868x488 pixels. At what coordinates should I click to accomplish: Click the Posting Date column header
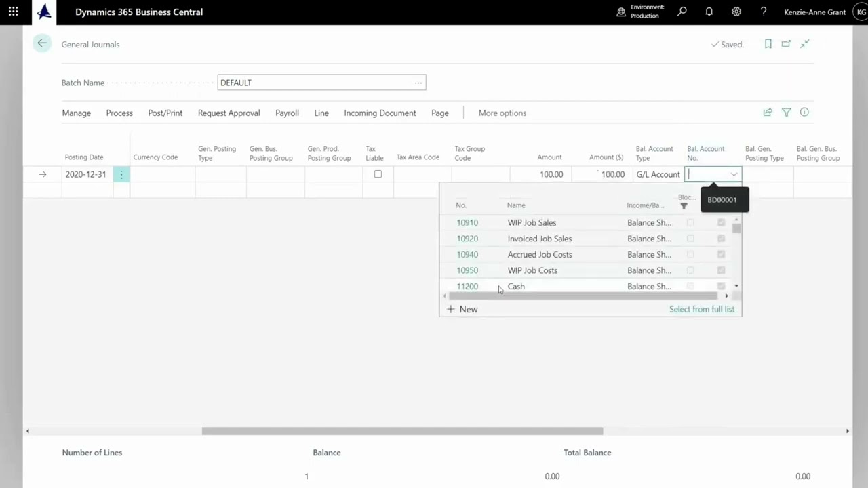pos(84,157)
